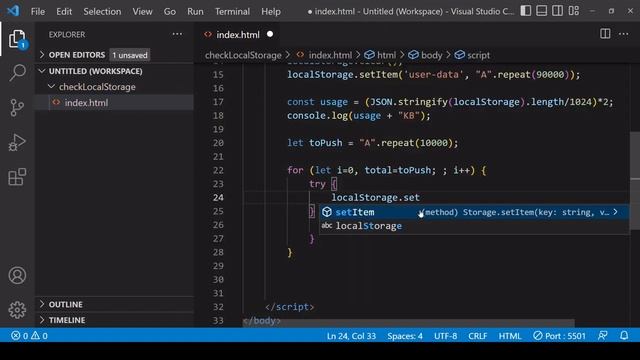This screenshot has width=640, height=360.
Task: Click console.log on line 18
Action: pyautogui.click(x=317, y=116)
